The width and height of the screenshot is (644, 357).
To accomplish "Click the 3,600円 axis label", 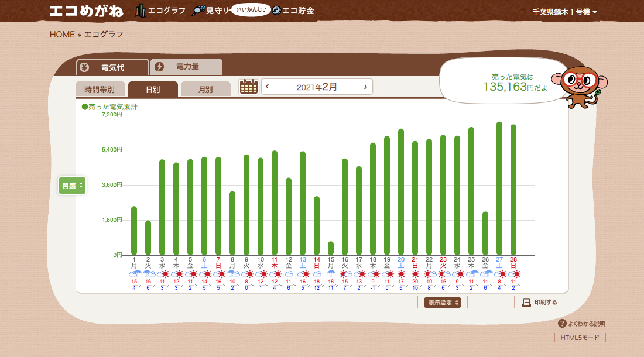I will (x=112, y=185).
